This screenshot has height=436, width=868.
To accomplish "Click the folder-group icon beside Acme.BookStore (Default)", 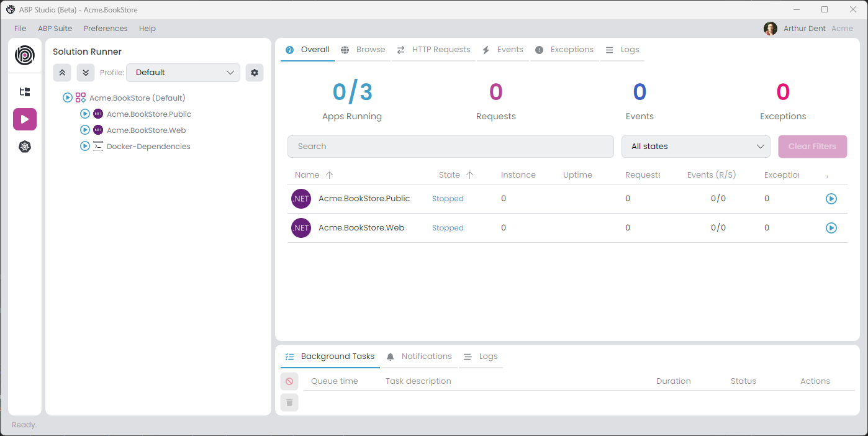I will 81,98.
